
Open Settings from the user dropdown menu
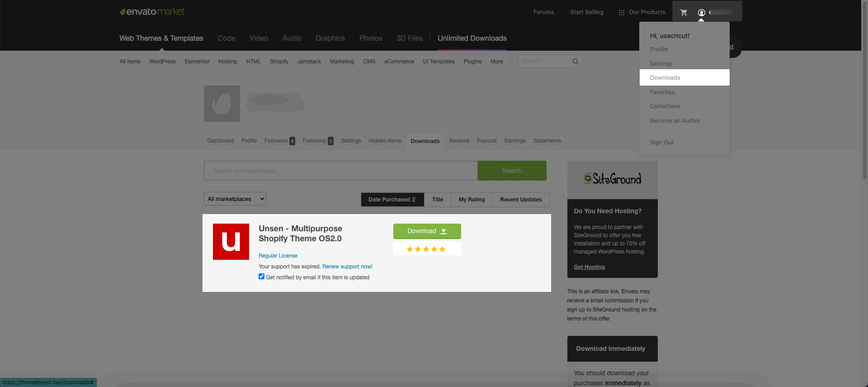[x=661, y=63]
